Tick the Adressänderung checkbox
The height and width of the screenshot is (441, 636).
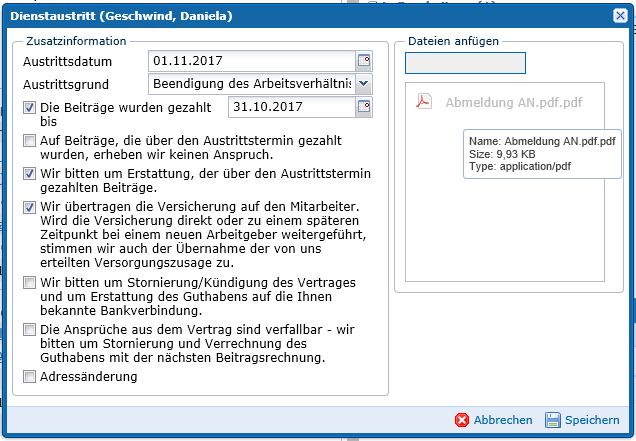pos(30,377)
